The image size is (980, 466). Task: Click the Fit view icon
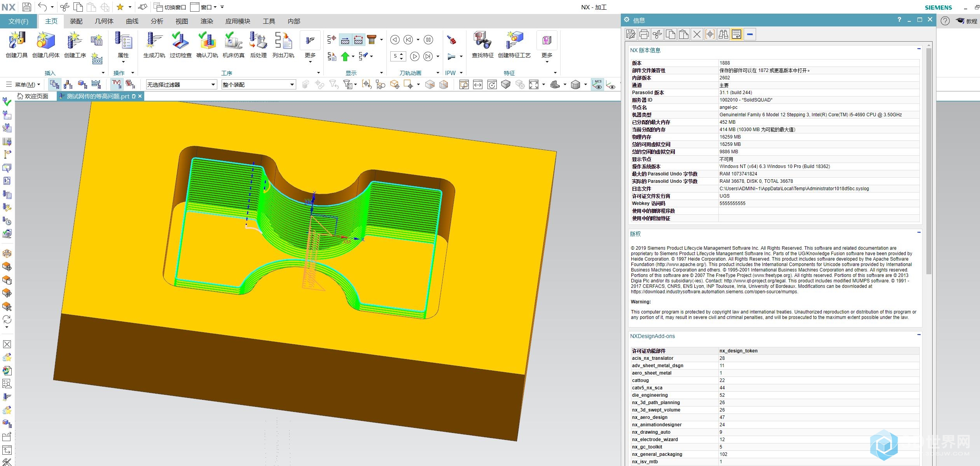coord(533,84)
